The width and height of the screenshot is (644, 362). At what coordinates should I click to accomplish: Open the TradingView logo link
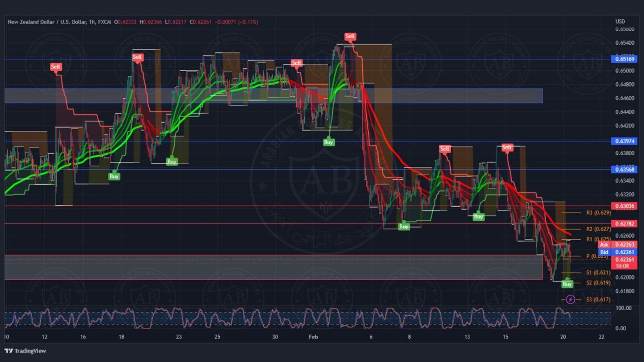pyautogui.click(x=25, y=351)
